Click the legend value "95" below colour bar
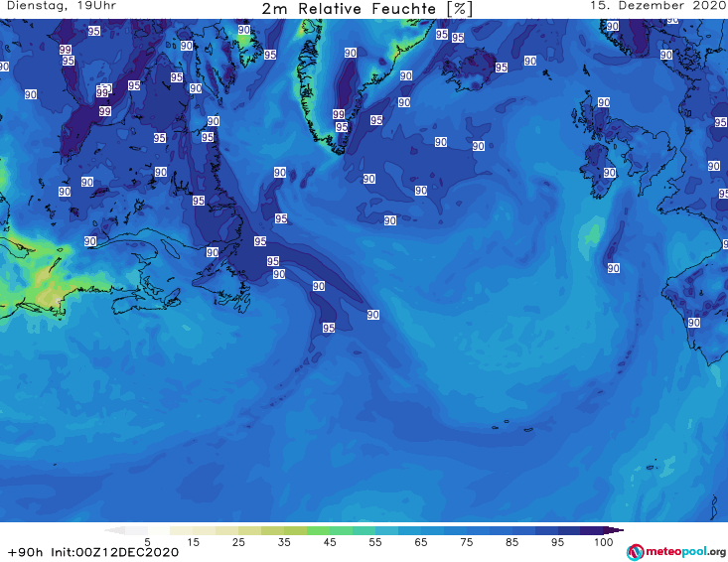Screen dimensions: 728x562 point(557,542)
